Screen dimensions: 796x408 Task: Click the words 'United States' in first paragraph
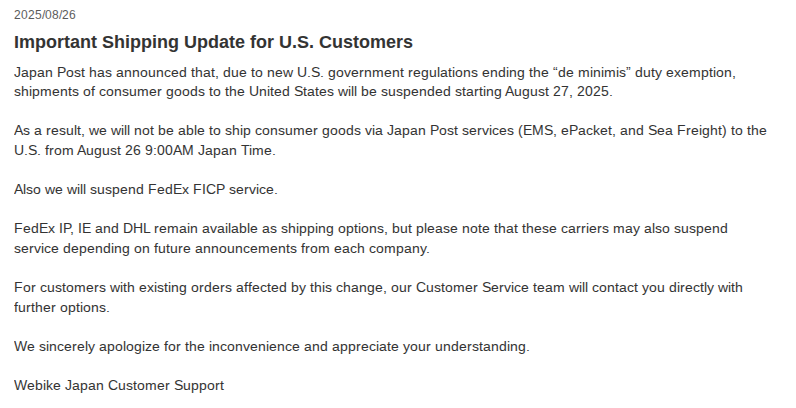[x=291, y=92]
